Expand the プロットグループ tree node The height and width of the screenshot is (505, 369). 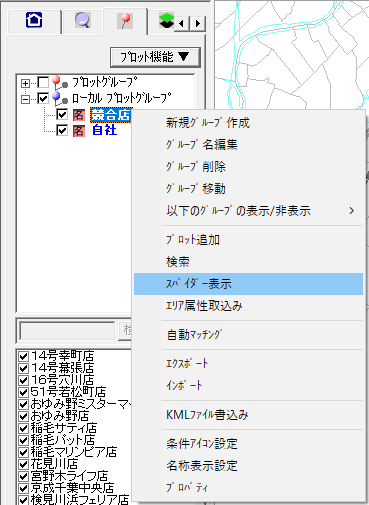(25, 83)
